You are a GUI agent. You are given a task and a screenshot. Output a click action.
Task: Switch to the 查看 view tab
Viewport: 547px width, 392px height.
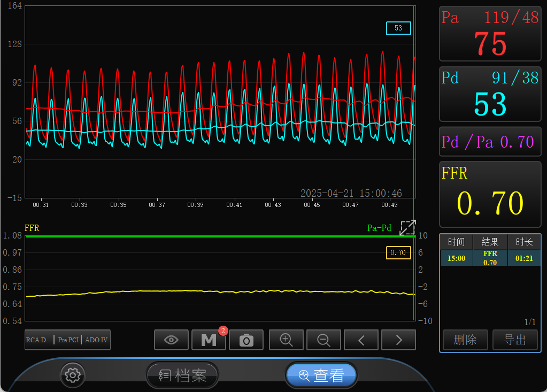click(321, 375)
